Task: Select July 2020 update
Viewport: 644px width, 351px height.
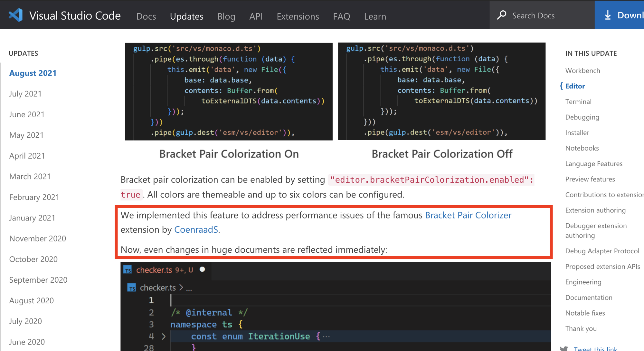Action: coord(25,321)
